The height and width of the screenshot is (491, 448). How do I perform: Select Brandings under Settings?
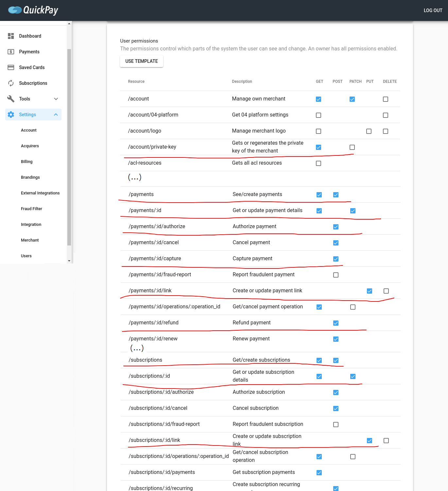tap(30, 177)
